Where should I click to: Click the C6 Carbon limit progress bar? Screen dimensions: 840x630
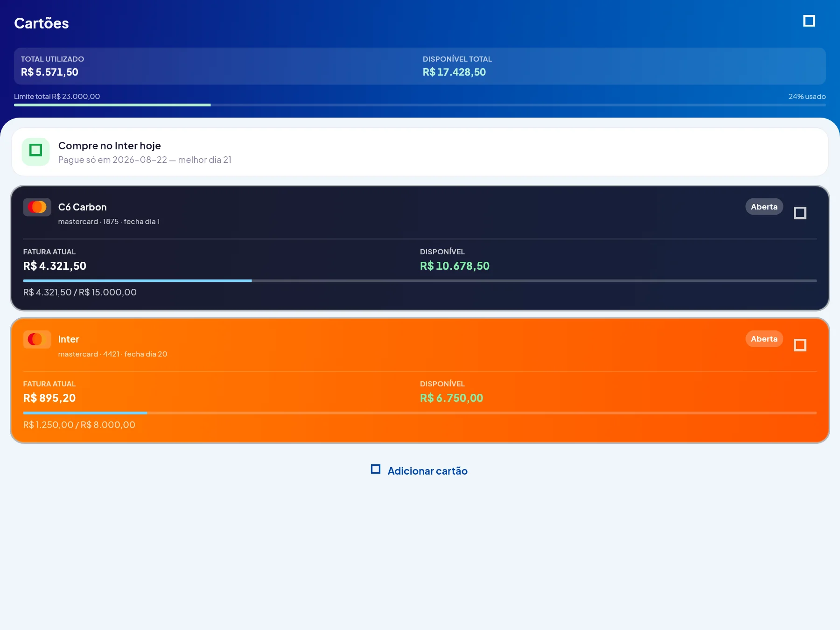[420, 280]
